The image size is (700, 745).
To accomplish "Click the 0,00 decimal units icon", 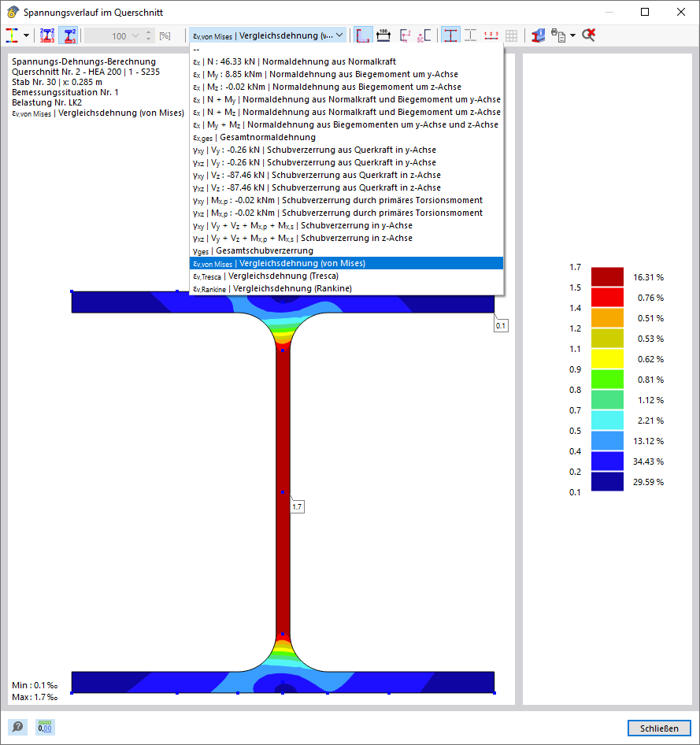I will (45, 727).
